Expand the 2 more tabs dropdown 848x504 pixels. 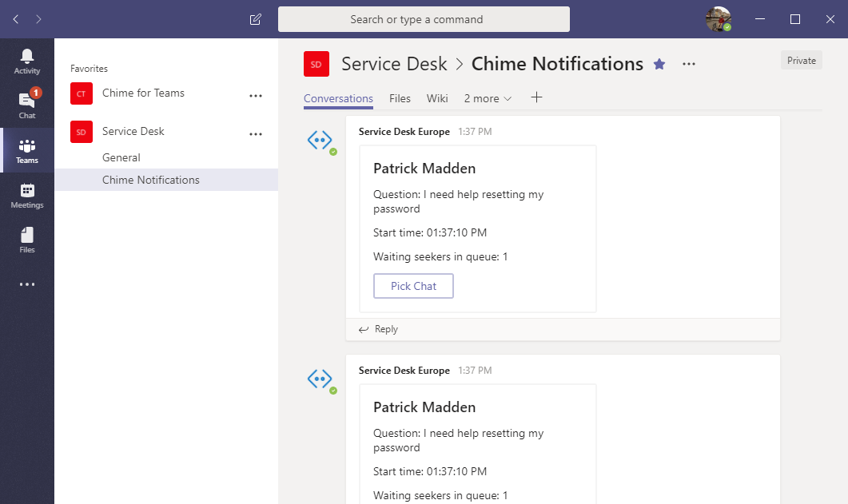pos(488,98)
